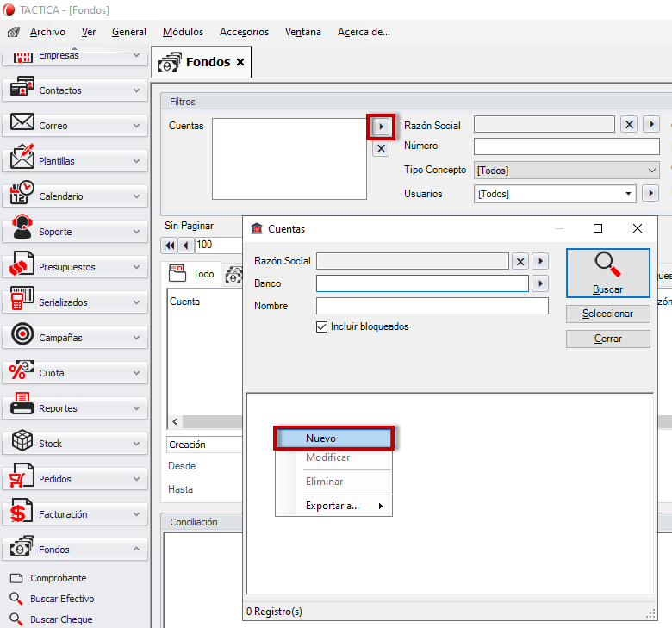Expand the Plantillas chevron

[x=136, y=161]
